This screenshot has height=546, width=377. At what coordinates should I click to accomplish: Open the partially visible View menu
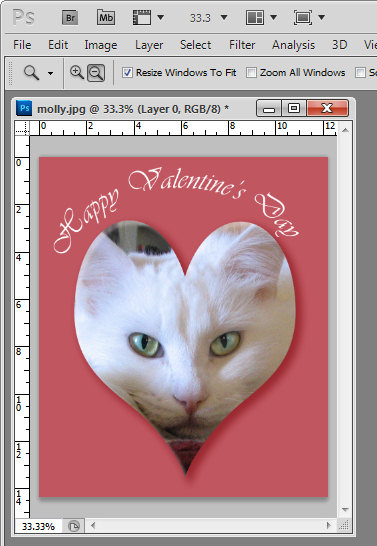370,45
